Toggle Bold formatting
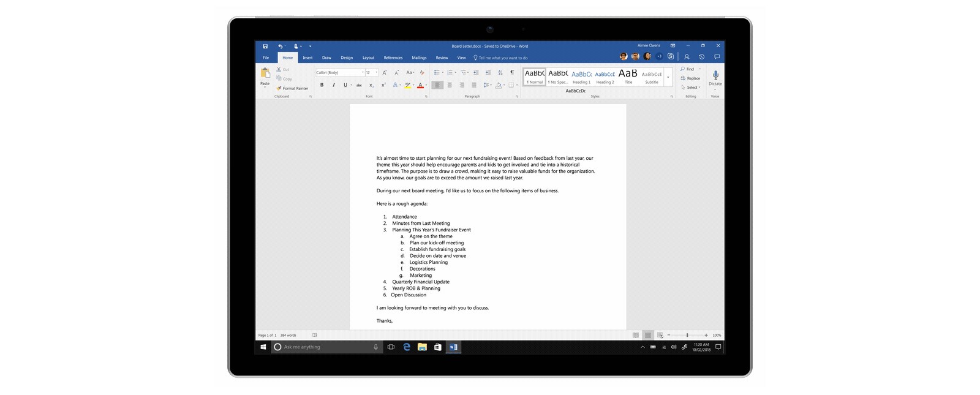980x395 pixels. 322,85
